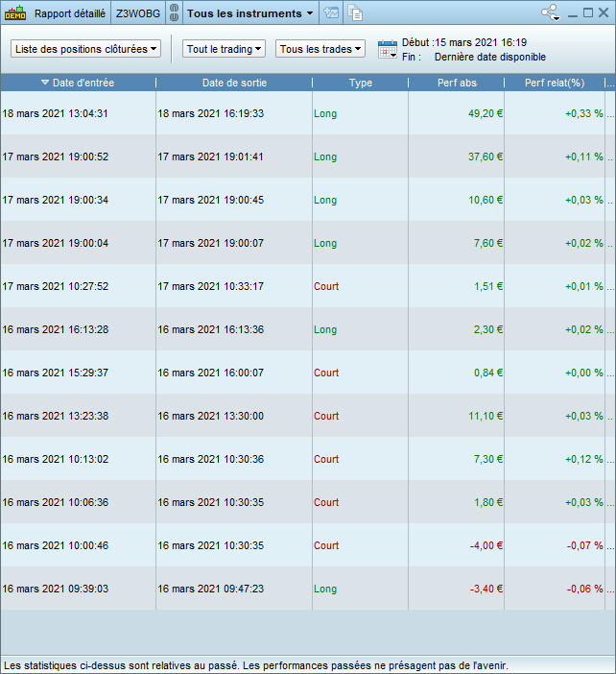Screen dimensions: 616x674
Task: Open the share icon menu
Action: click(551, 12)
